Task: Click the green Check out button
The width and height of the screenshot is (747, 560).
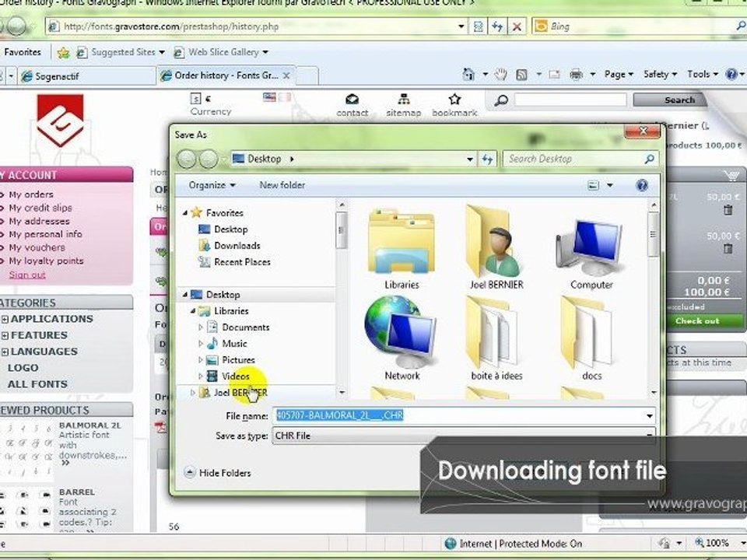Action: pyautogui.click(x=697, y=321)
